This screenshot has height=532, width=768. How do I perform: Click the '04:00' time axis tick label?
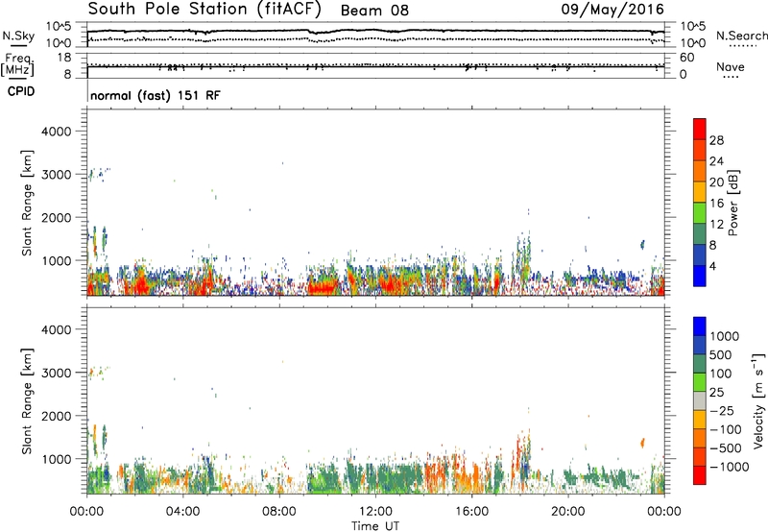click(x=183, y=512)
